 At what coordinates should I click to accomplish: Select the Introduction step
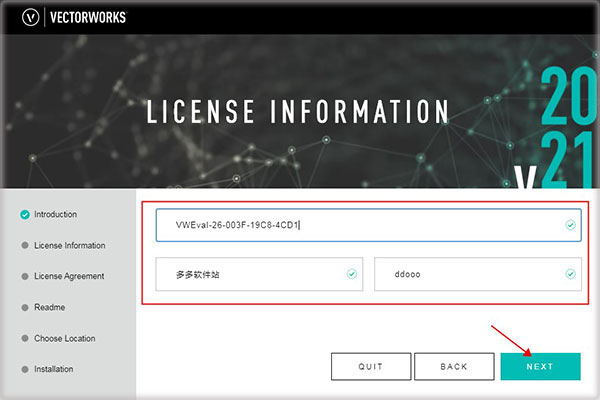coord(55,214)
